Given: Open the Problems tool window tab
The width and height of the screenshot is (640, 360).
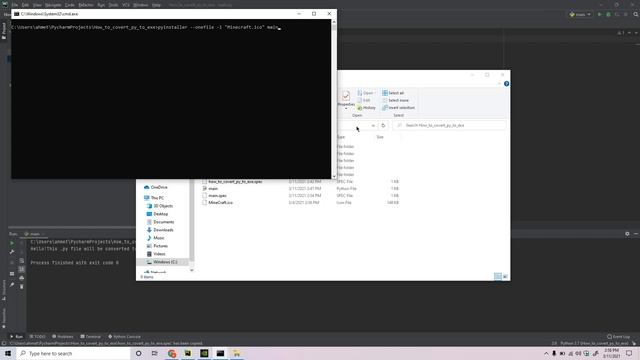Looking at the screenshot, I should tap(62, 337).
